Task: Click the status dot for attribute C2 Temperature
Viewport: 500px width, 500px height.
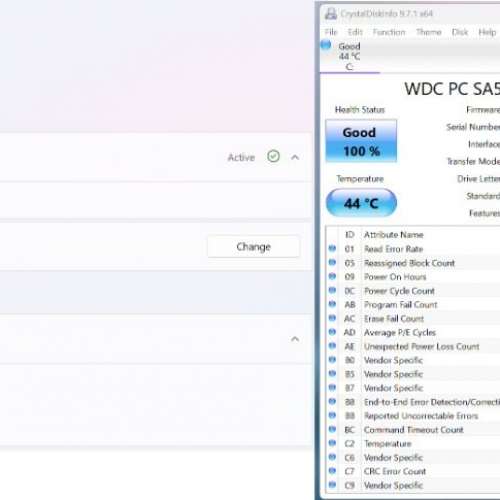Action: tap(332, 443)
